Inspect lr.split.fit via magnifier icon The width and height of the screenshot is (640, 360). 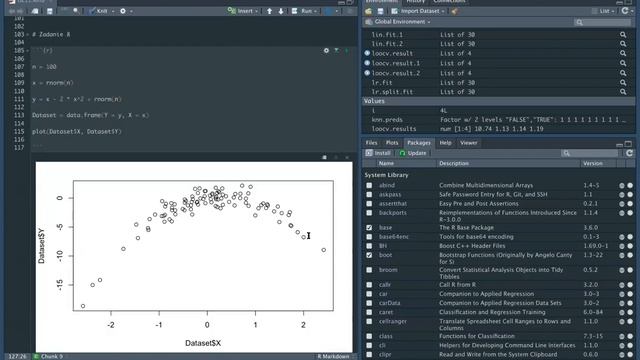(623, 92)
